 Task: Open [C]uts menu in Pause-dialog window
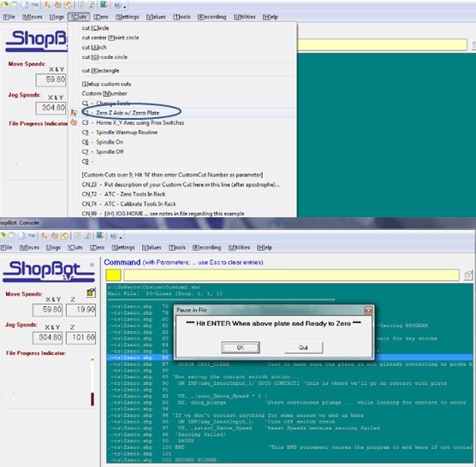click(75, 247)
